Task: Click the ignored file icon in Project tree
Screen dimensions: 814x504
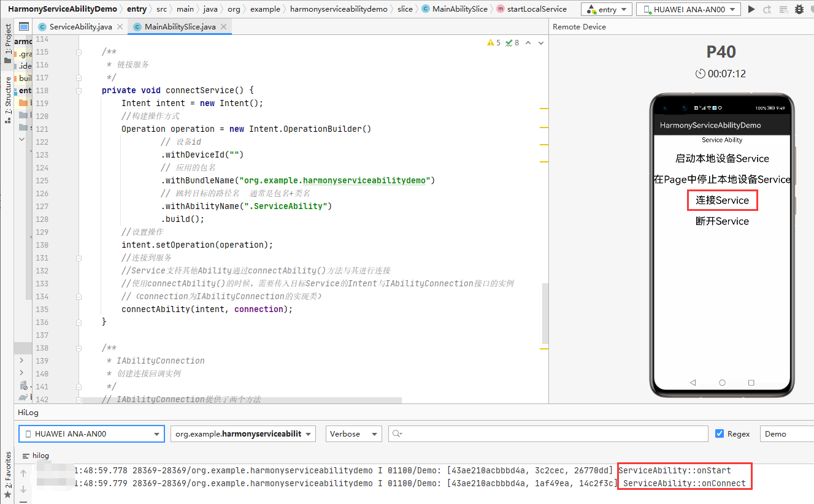Action: [24, 386]
